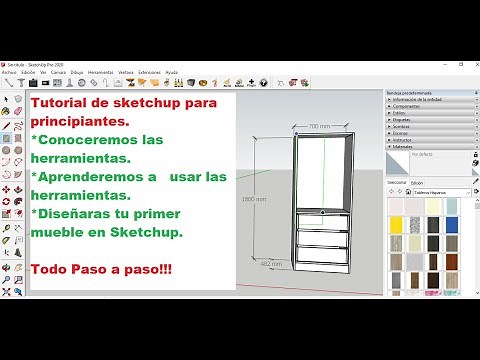Screen dimensions: 480x360
Task: Open the Edición menu
Action: point(28,72)
